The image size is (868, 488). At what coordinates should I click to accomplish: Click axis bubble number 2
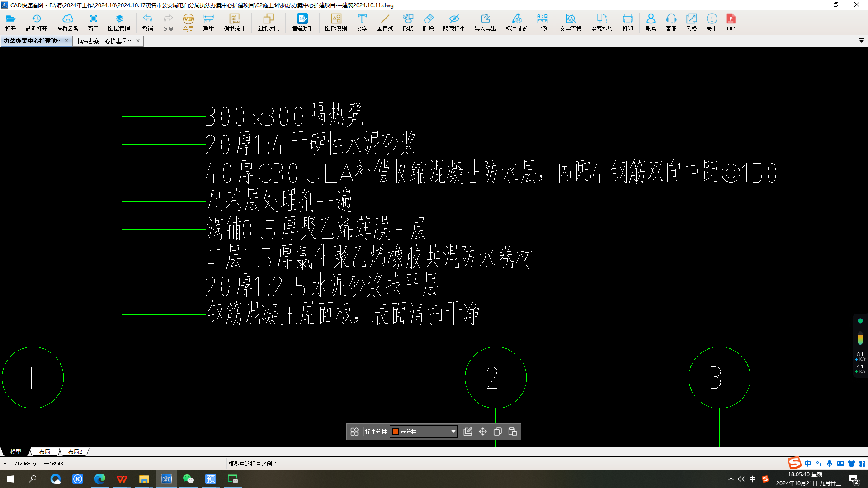[x=495, y=378]
